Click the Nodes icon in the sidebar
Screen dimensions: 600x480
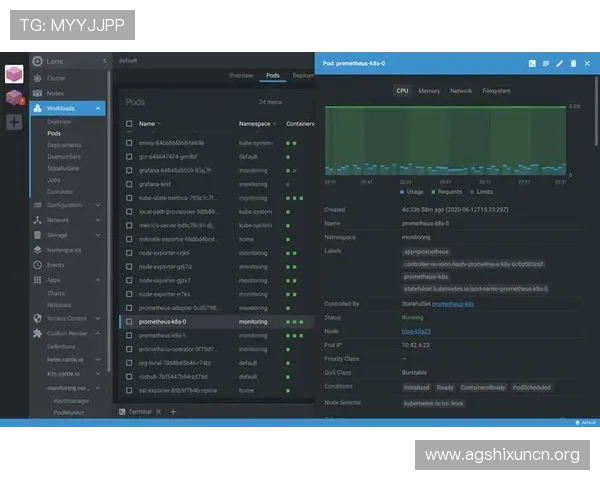[37, 93]
